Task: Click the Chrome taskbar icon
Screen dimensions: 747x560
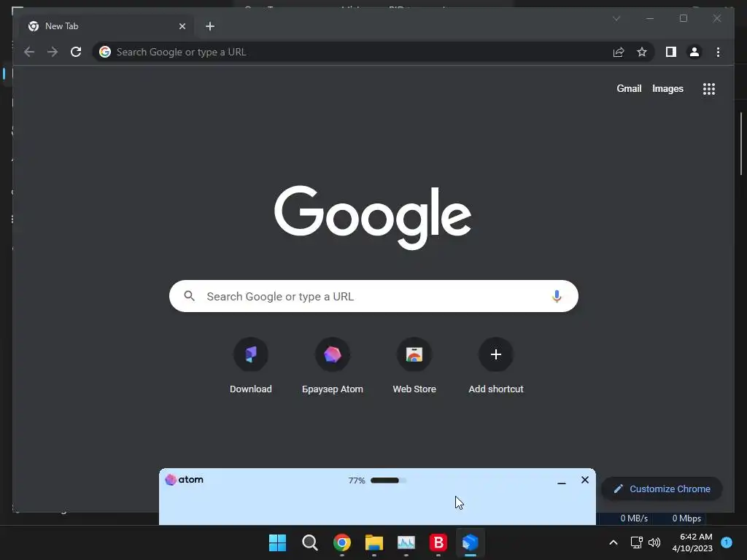Action: click(x=342, y=542)
